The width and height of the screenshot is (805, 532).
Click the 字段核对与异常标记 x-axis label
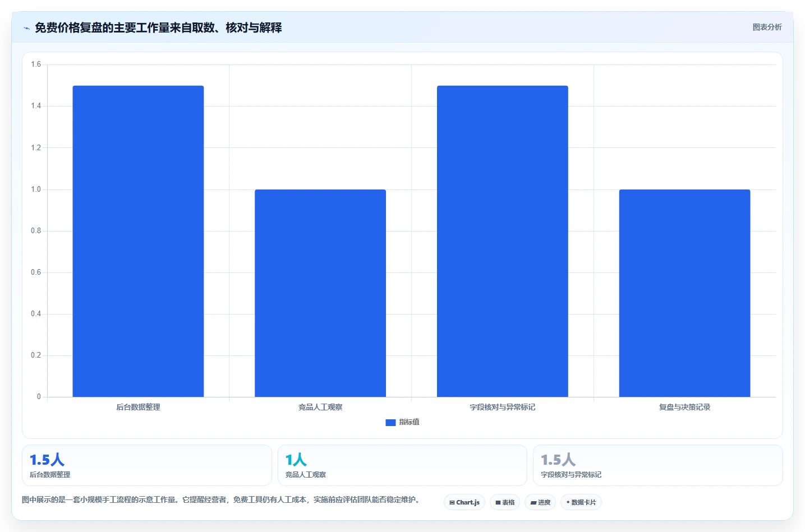pos(503,407)
